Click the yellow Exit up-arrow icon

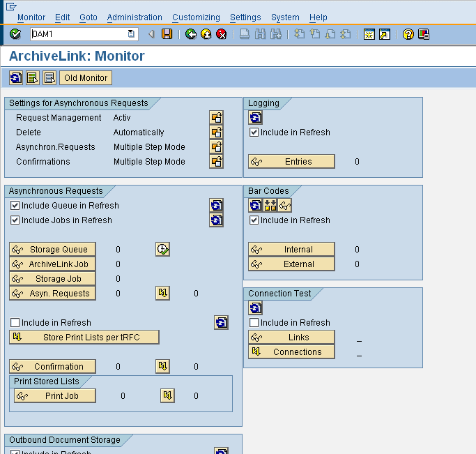pyautogui.click(x=206, y=34)
